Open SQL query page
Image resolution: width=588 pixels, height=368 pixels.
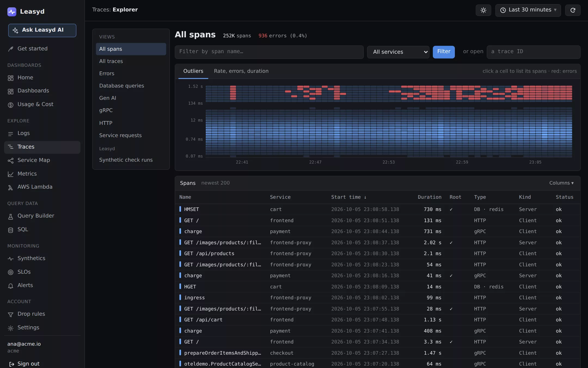42,230
